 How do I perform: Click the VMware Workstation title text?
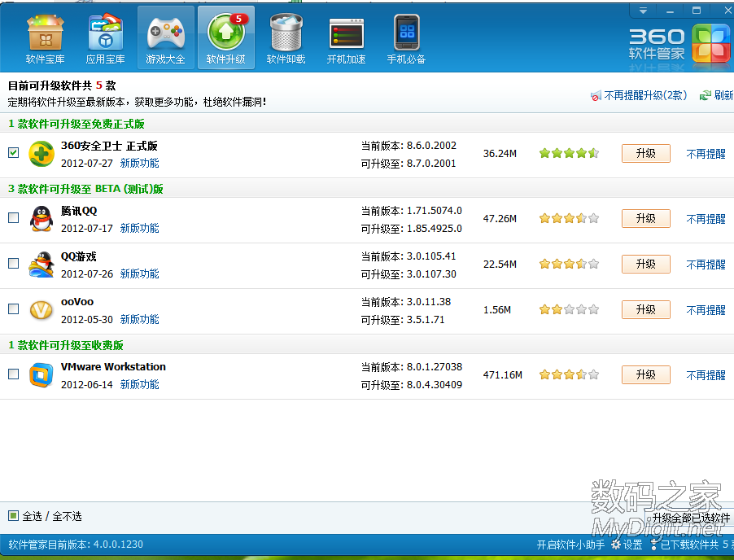[113, 367]
